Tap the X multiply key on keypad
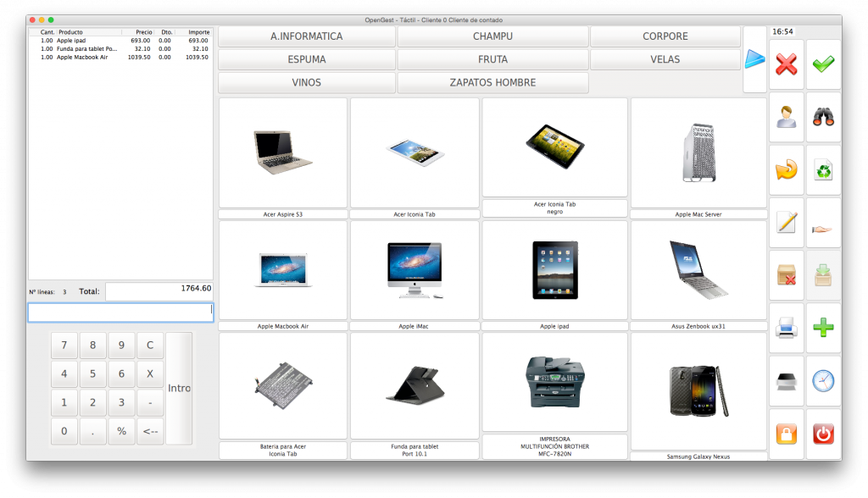Image resolution: width=868 pixels, height=498 pixels. [x=149, y=374]
